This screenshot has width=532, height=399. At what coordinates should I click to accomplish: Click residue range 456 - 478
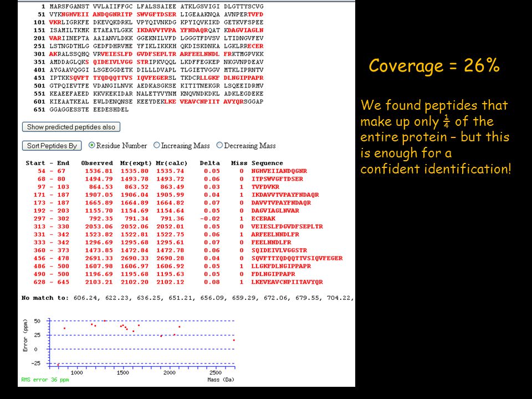pyautogui.click(x=51, y=258)
